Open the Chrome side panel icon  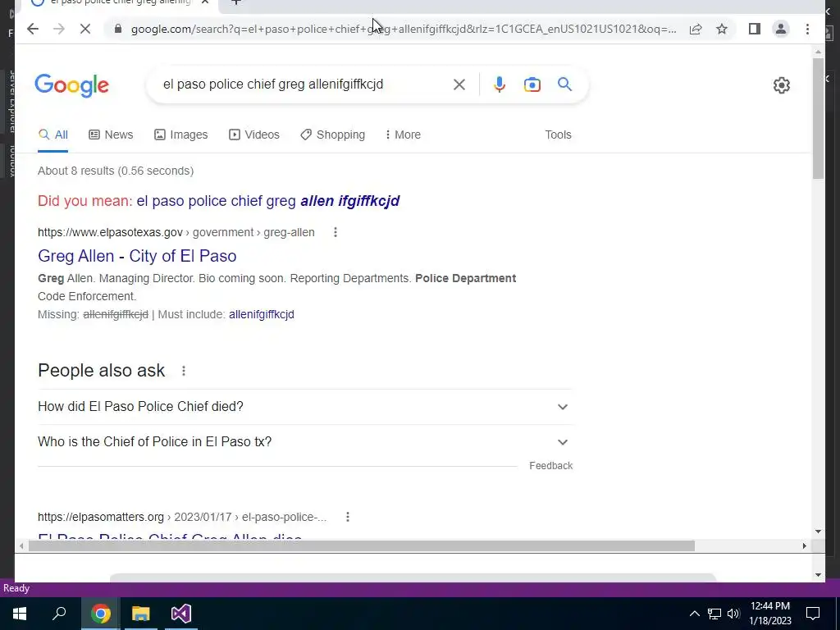pyautogui.click(x=755, y=29)
